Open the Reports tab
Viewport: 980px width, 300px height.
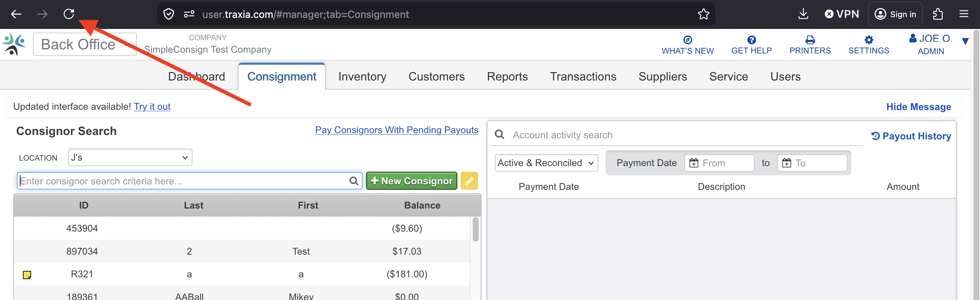tap(507, 76)
